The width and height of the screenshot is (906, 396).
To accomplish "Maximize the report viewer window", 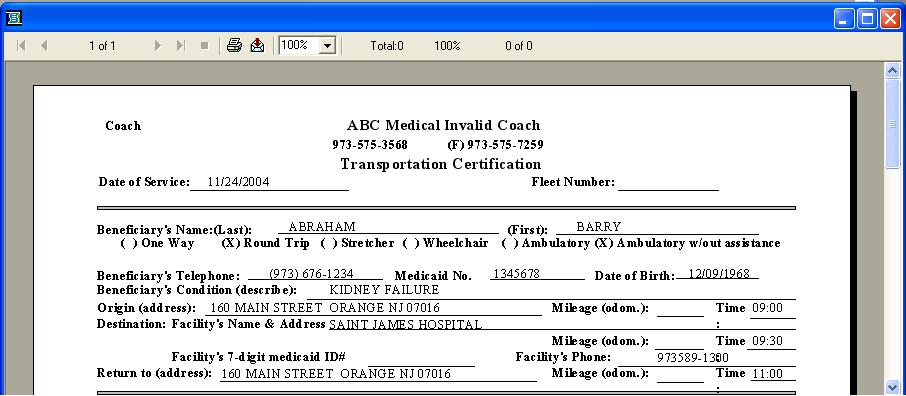I will point(867,19).
